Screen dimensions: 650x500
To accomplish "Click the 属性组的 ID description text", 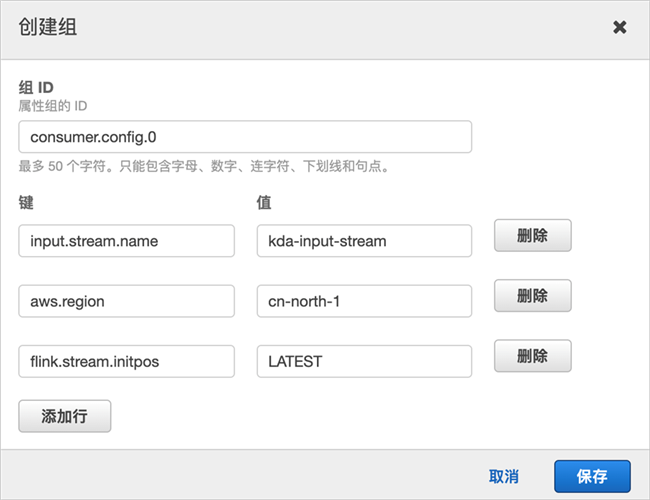I will pyautogui.click(x=53, y=106).
